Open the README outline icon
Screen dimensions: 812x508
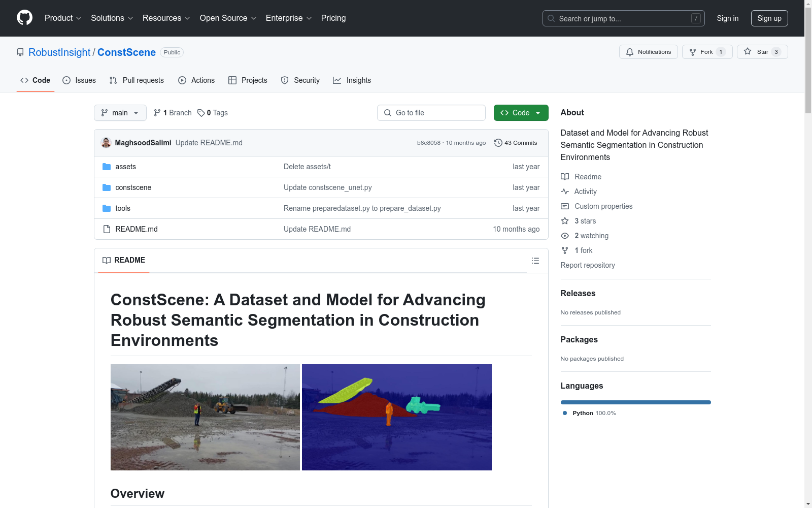tap(535, 261)
